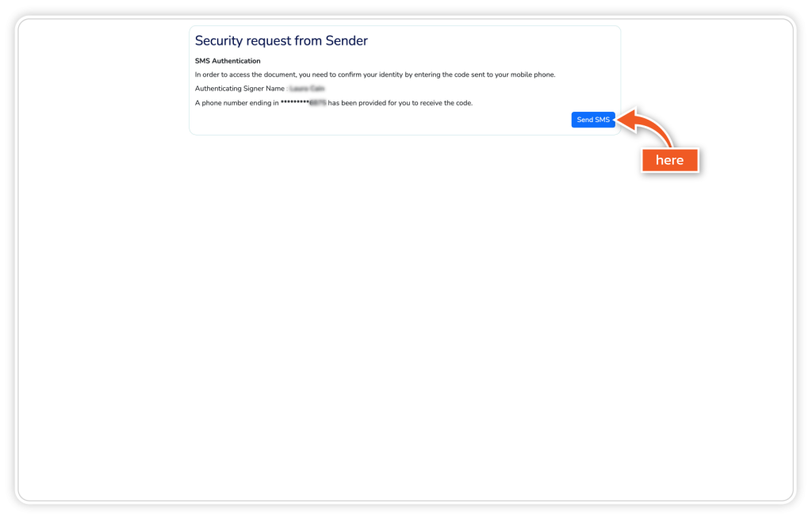Click the "A phone number ending in" text
812x519 pixels.
tap(236, 103)
